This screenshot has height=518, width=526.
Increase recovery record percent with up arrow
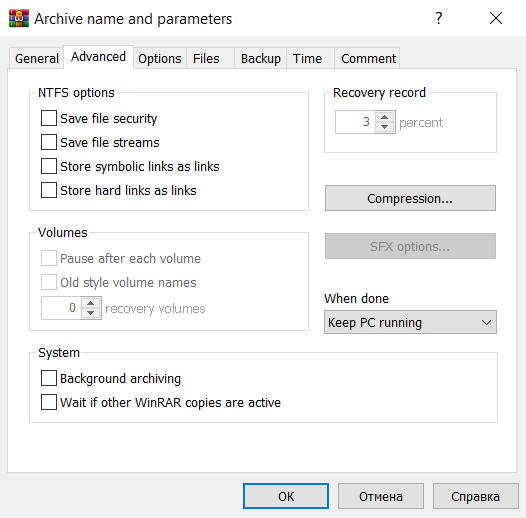385,117
